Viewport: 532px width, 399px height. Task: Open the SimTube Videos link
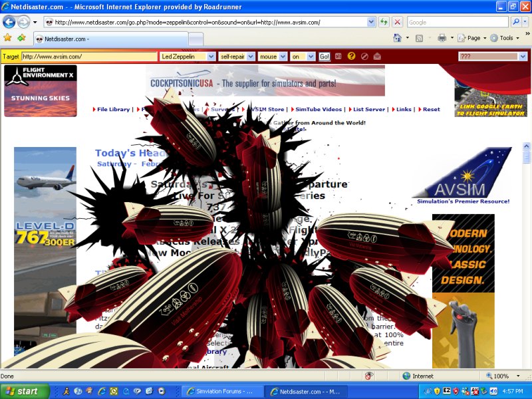click(319, 109)
